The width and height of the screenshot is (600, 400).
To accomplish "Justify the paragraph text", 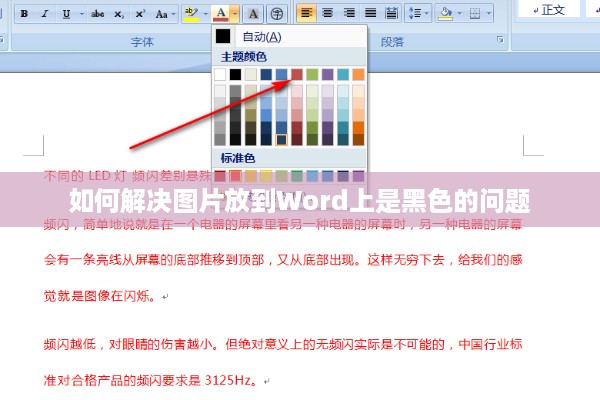I will click(x=370, y=13).
